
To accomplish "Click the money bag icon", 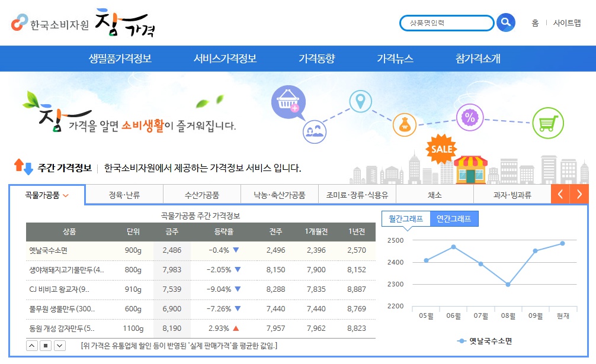I will 403,125.
